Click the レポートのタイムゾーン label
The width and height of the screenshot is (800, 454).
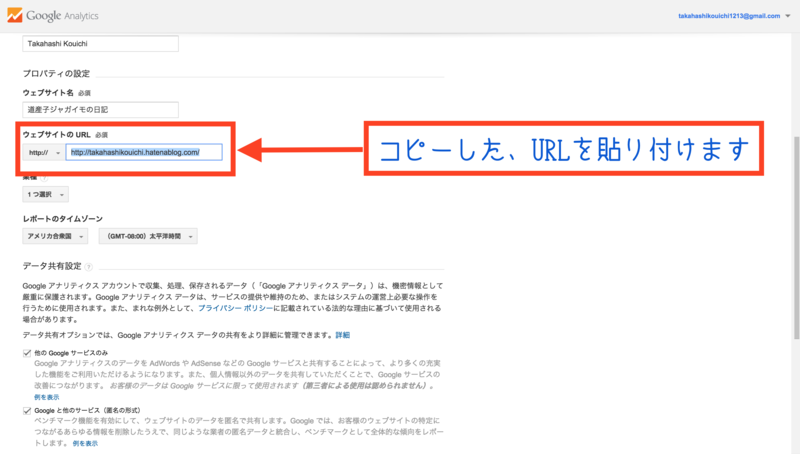pyautogui.click(x=62, y=219)
